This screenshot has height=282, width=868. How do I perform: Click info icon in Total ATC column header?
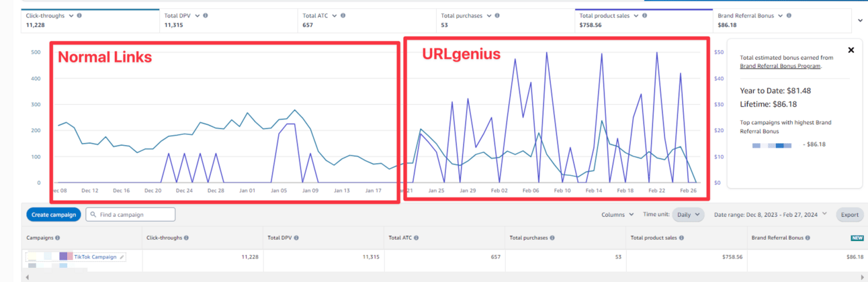coord(416,238)
